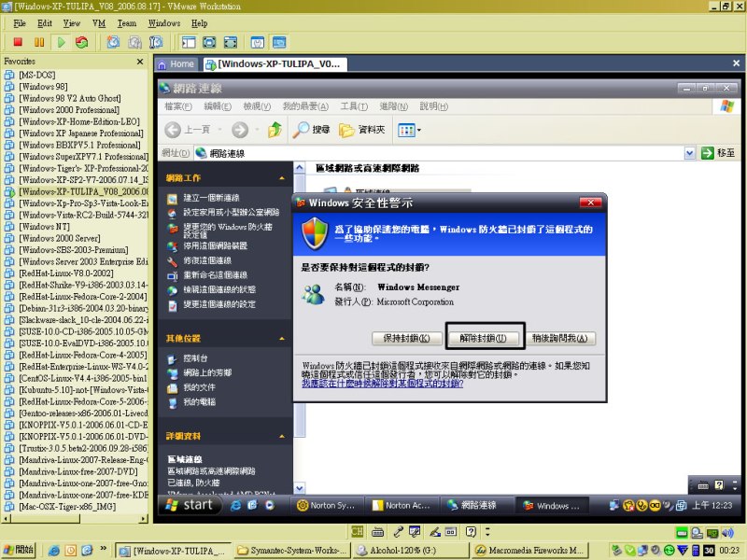Select [MS-DOS] in Favorites
This screenshot has width=747, height=560.
(x=37, y=75)
